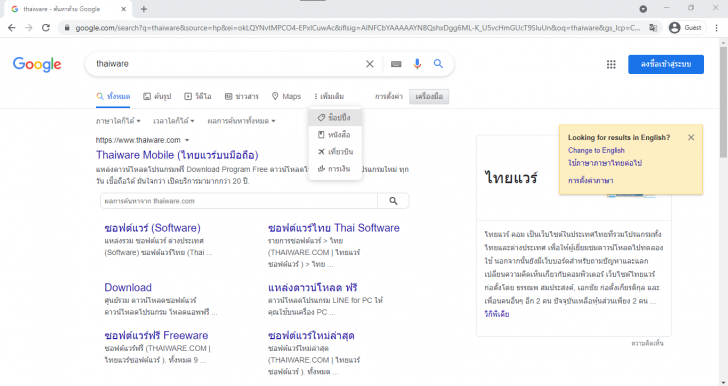The width and height of the screenshot is (728, 386).
Task: Close the Looking for results in English popup
Action: click(x=691, y=137)
